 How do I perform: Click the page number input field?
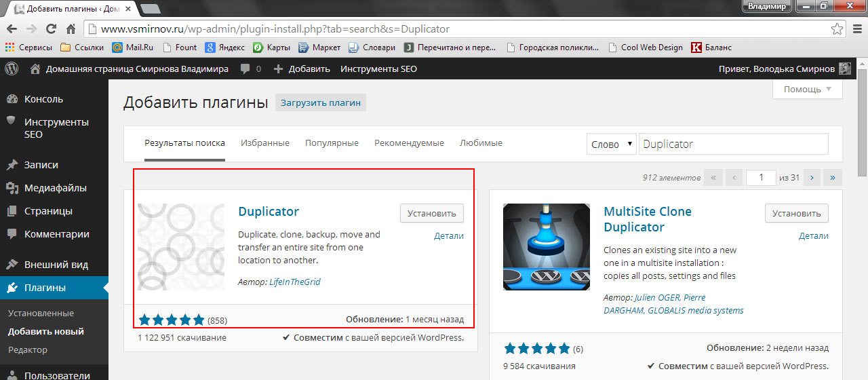pyautogui.click(x=761, y=178)
